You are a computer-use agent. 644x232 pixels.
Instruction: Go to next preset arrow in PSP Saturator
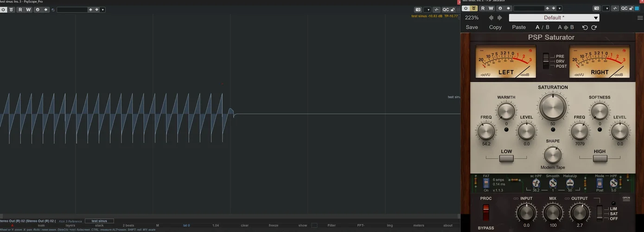point(500,18)
